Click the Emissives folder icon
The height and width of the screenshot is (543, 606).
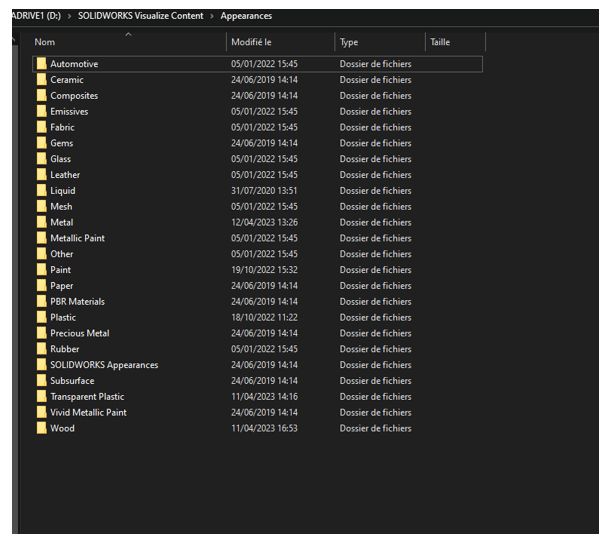click(x=42, y=111)
